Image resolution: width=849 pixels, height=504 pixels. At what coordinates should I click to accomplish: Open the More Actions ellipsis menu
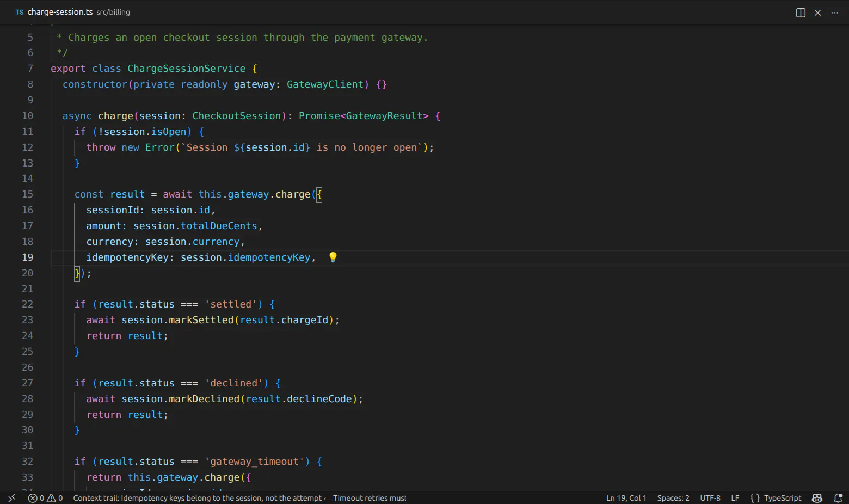pyautogui.click(x=835, y=13)
